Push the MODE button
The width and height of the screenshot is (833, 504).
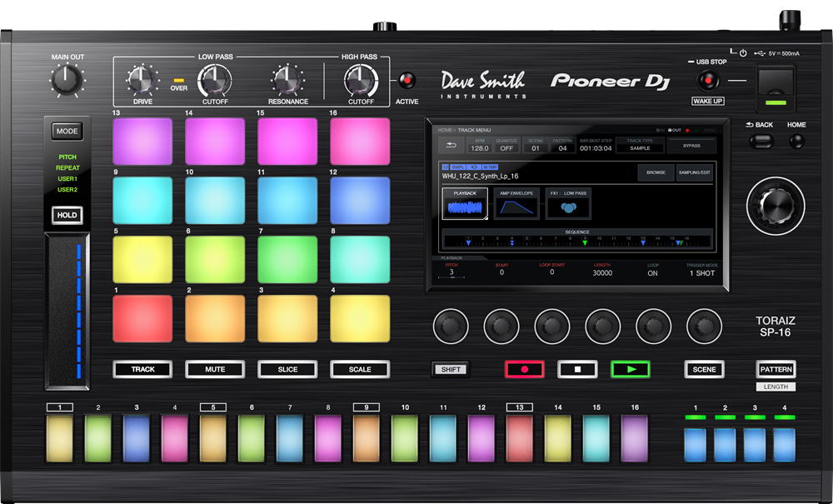[x=67, y=131]
